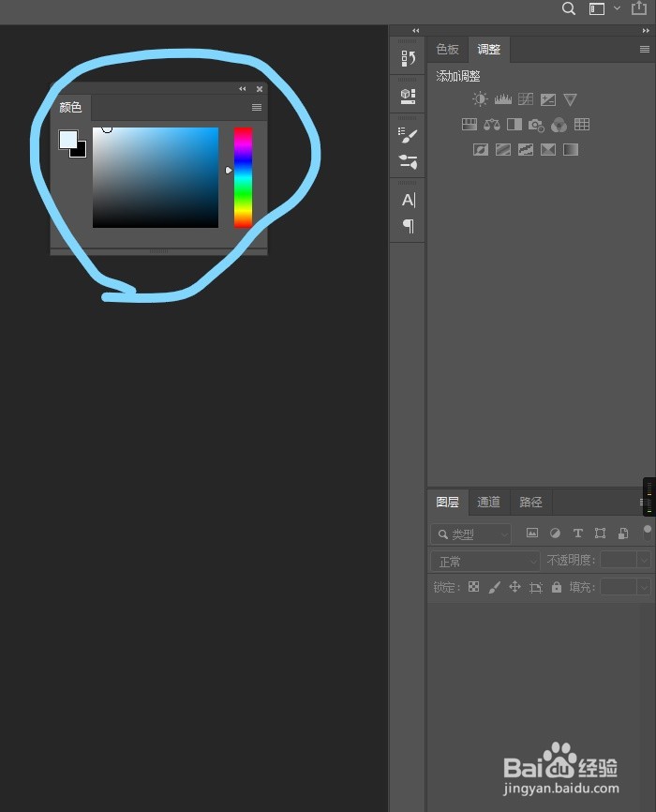Toggle prevent artboard auto-nesting lock
Screen dimensions: 656x812
pos(536,587)
